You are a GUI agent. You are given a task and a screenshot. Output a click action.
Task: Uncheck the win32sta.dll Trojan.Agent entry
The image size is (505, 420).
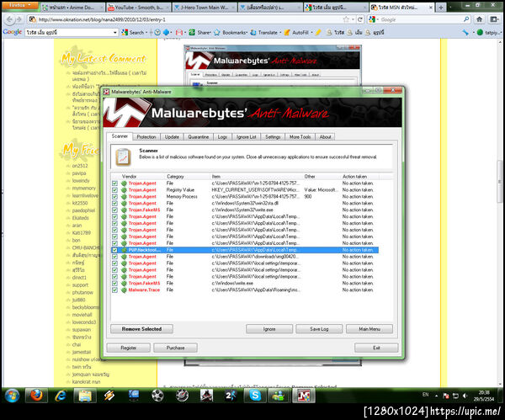pos(114,203)
